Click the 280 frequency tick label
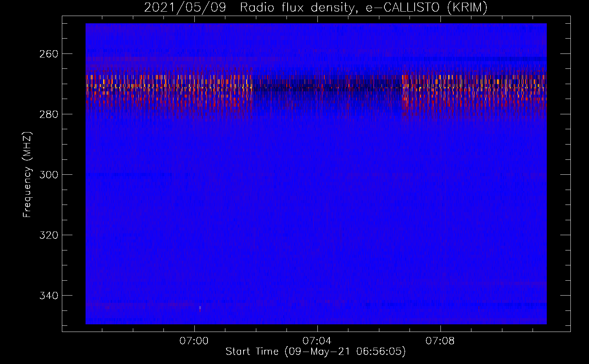The image size is (589, 364). pyautogui.click(x=49, y=114)
